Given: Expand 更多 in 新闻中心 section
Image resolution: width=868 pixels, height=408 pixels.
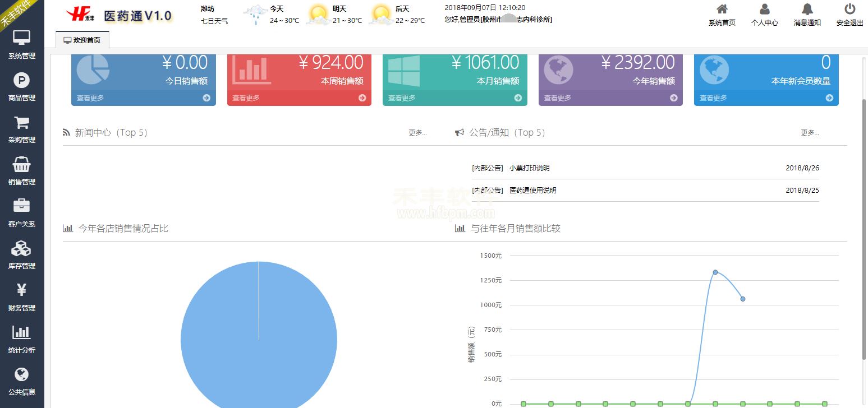Looking at the screenshot, I should [417, 133].
